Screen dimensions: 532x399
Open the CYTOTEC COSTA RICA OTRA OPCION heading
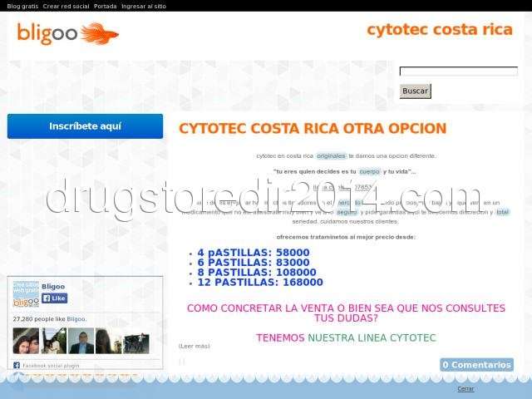coord(313,129)
